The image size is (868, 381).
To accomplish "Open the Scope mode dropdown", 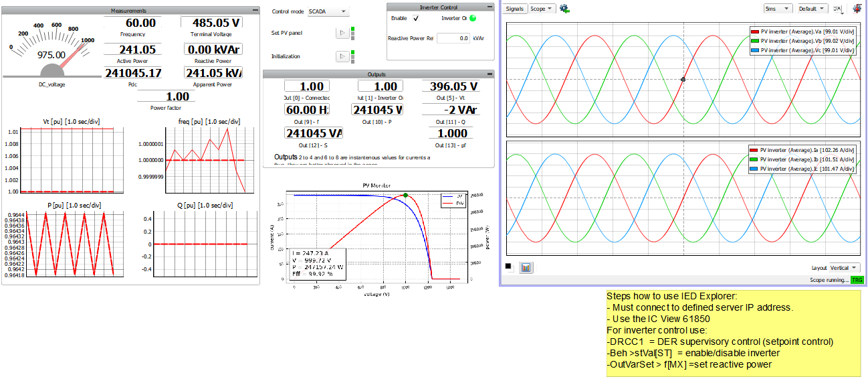I will pyautogui.click(x=541, y=9).
